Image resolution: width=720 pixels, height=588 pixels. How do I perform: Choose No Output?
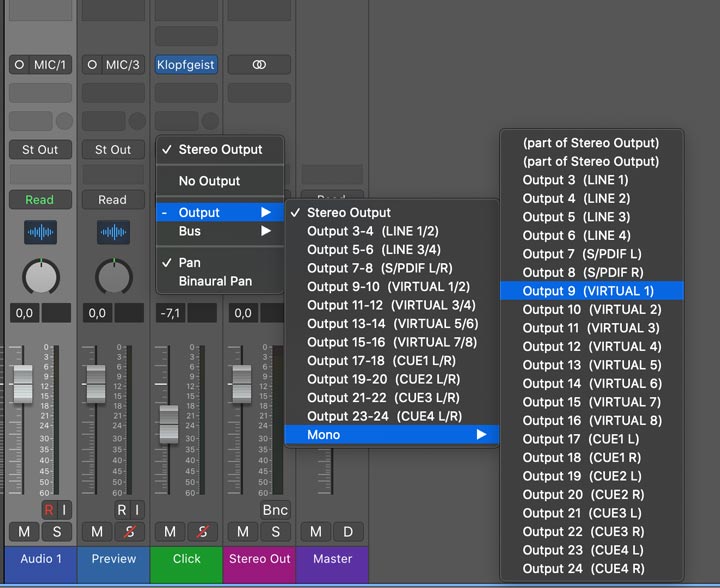click(220, 181)
